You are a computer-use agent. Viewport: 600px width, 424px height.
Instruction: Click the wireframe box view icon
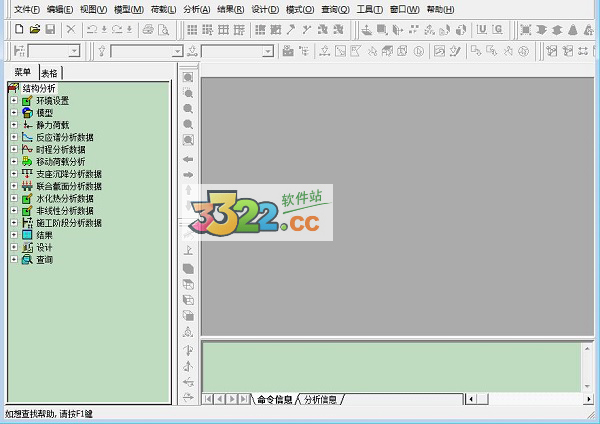188,284
